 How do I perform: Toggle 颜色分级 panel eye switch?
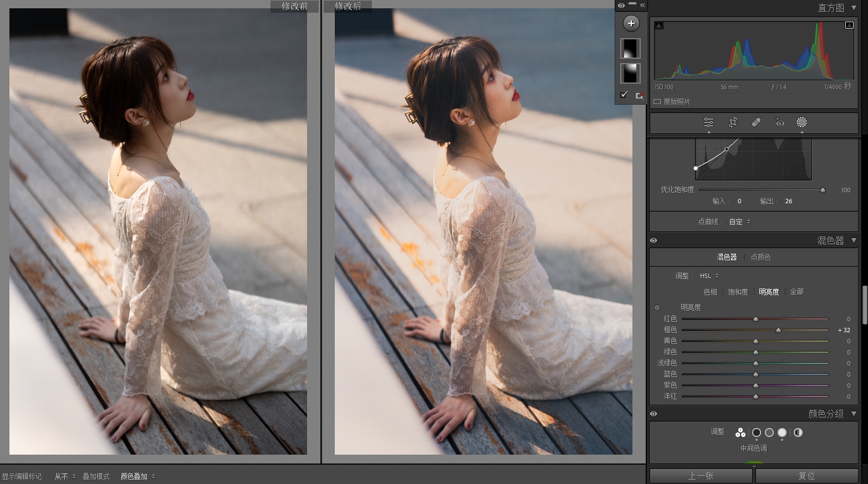(x=653, y=414)
